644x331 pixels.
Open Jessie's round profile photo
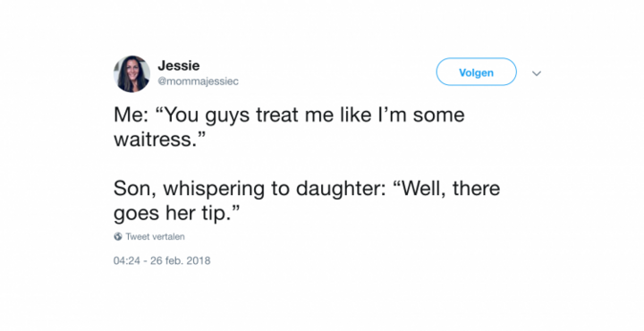pos(131,74)
